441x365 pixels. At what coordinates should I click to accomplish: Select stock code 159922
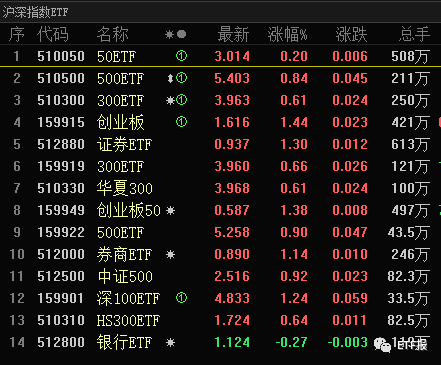click(x=61, y=232)
